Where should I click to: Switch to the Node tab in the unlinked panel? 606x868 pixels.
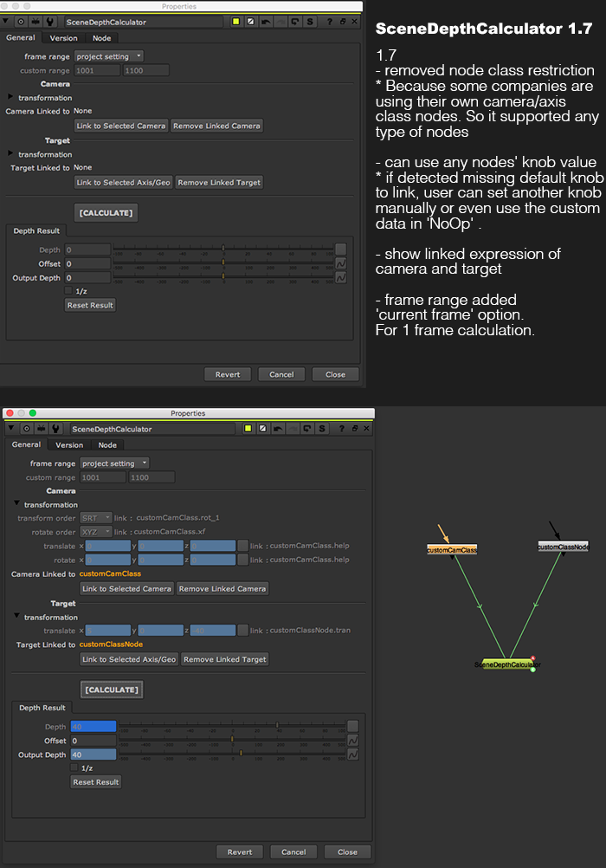coord(102,38)
